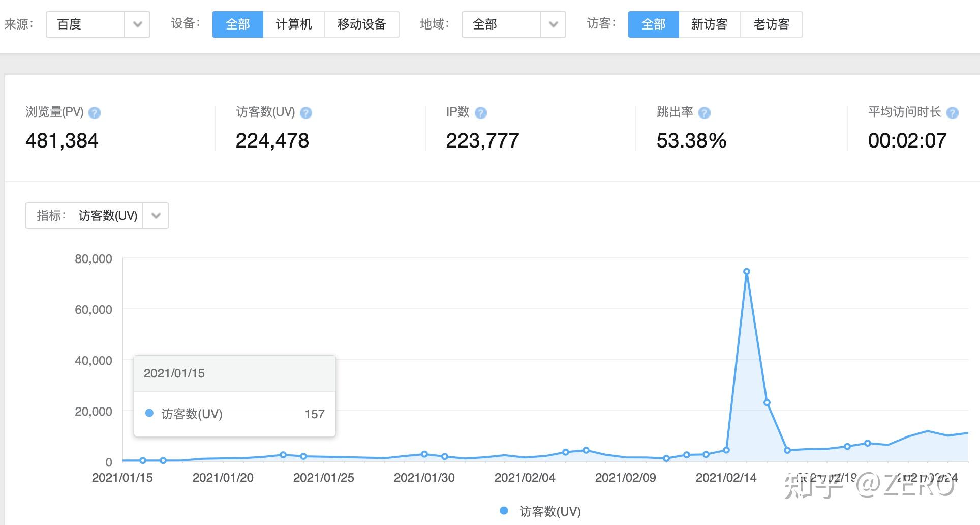Expand the 地域 region dropdown
The height and width of the screenshot is (525, 980).
point(553,24)
